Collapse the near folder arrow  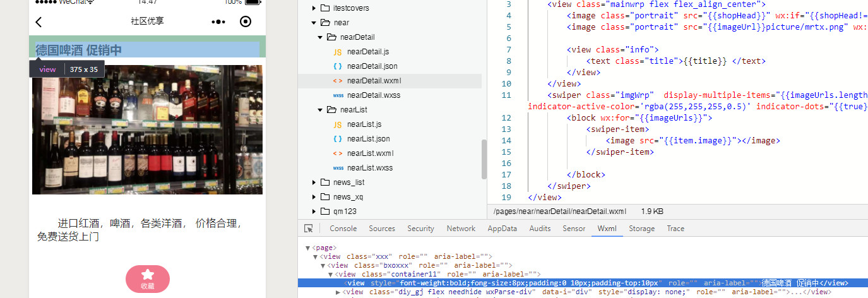click(x=314, y=23)
